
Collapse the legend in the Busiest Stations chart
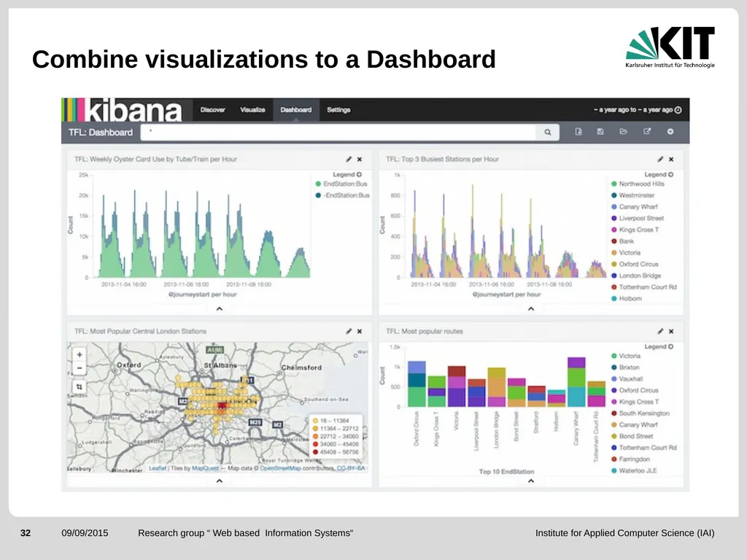[659, 174]
